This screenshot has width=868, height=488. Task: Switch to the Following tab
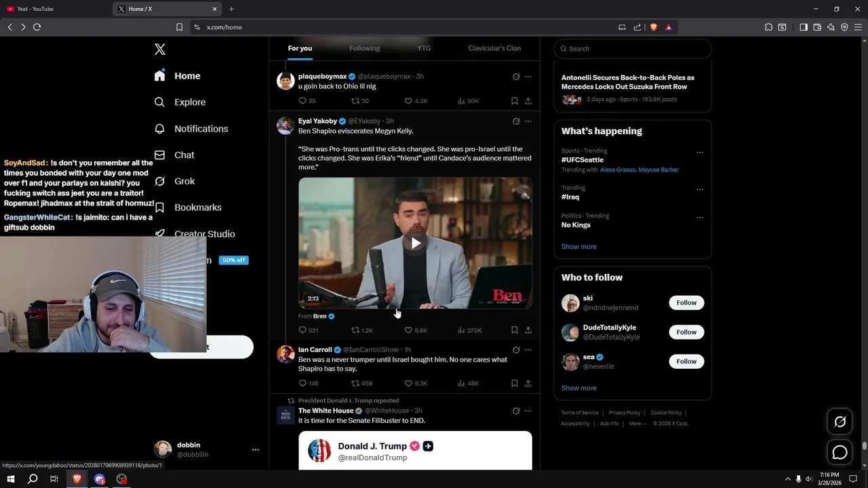point(364,48)
